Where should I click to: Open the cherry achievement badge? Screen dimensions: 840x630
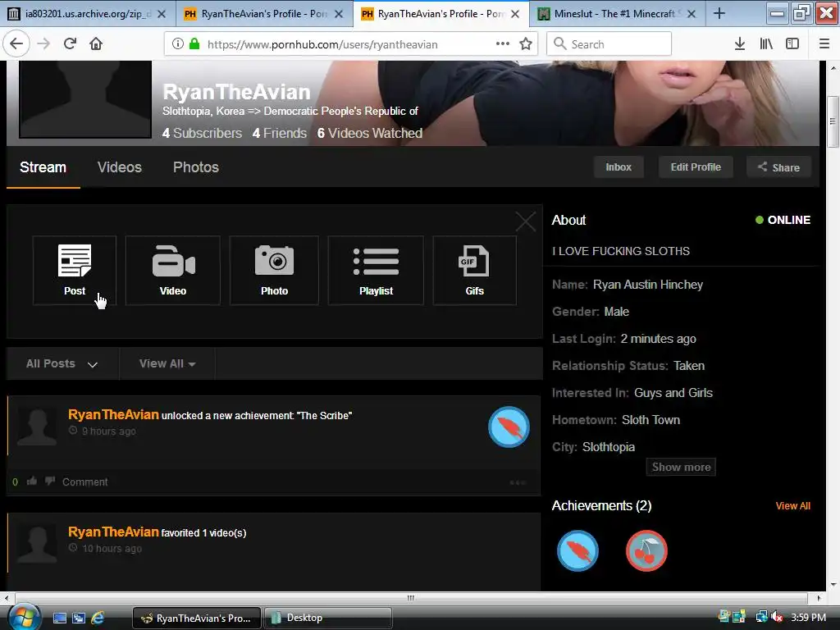(646, 550)
